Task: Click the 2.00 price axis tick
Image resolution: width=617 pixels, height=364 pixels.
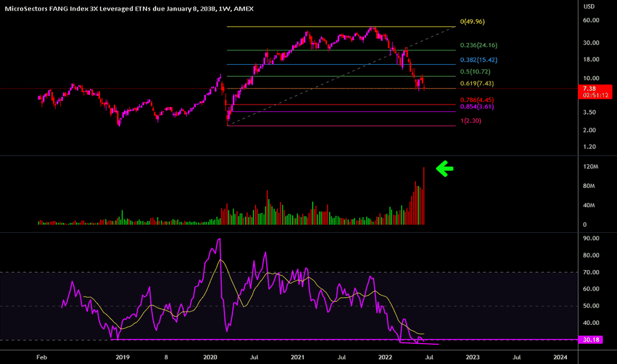Action: pos(589,130)
